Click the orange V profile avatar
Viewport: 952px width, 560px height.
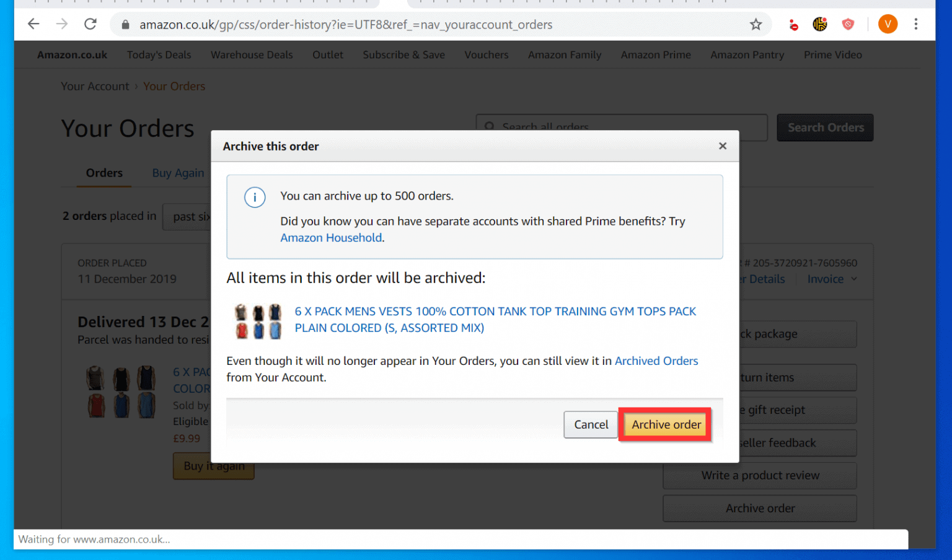(x=888, y=24)
